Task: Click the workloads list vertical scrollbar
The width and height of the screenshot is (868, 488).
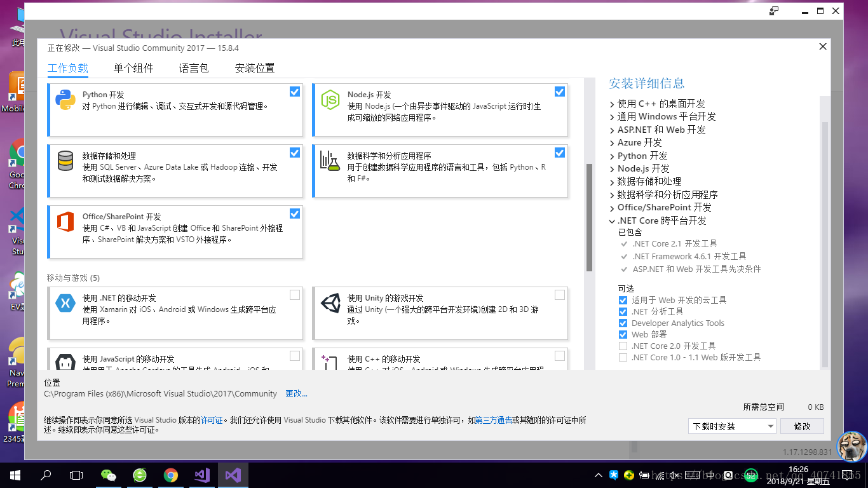Action: point(589,218)
